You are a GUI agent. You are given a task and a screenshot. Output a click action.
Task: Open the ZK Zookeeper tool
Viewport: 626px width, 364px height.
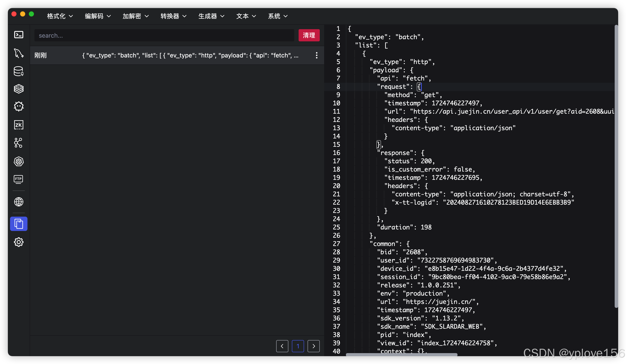(x=19, y=125)
